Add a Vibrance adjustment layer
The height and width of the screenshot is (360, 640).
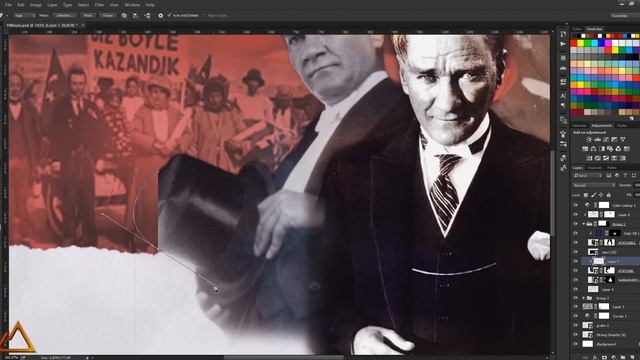[623, 140]
